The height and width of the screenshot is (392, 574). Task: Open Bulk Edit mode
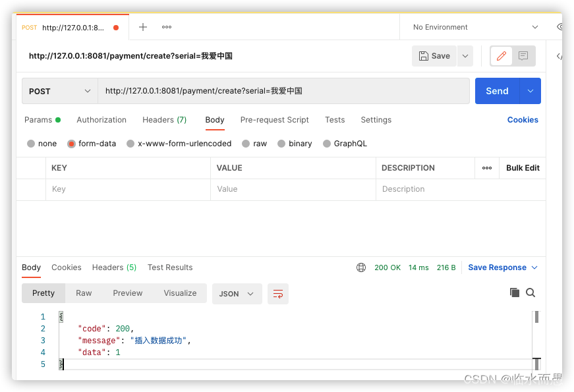[x=523, y=168]
